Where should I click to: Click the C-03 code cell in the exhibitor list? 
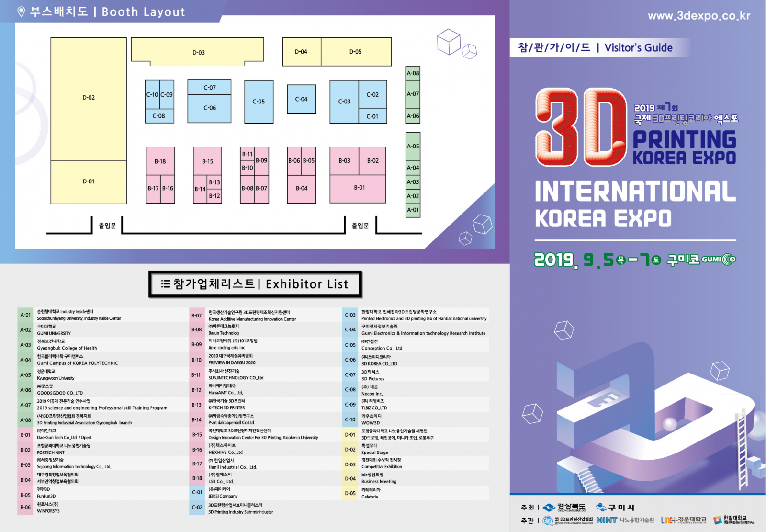(x=350, y=315)
